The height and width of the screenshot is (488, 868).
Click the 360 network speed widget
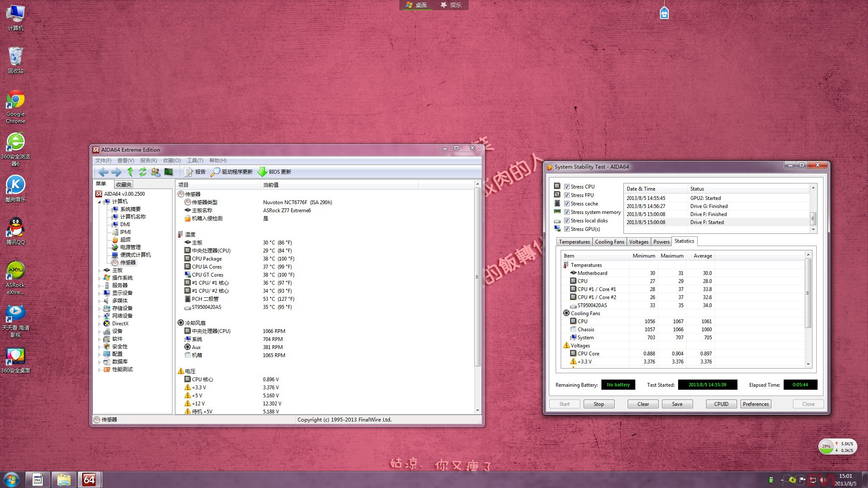click(837, 446)
